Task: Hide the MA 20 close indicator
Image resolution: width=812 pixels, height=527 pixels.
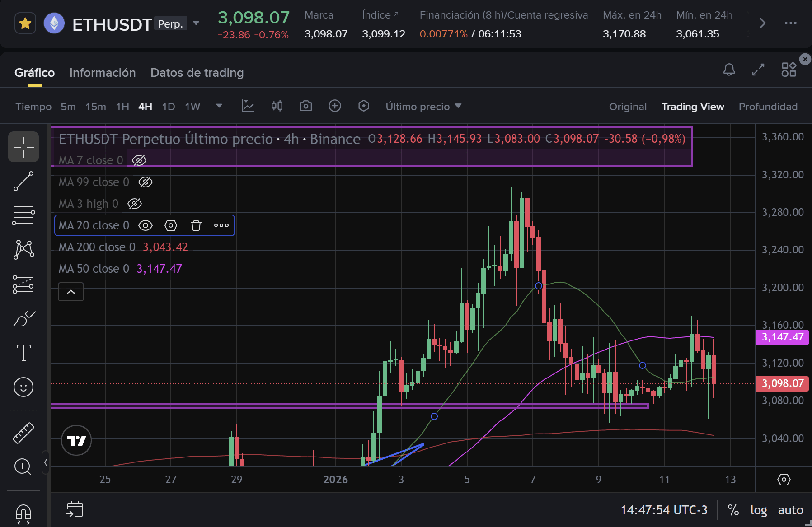Action: (146, 225)
